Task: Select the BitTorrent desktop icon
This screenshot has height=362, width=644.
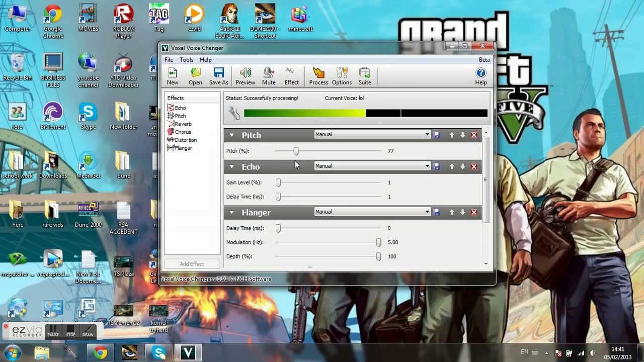Action: pos(53,116)
